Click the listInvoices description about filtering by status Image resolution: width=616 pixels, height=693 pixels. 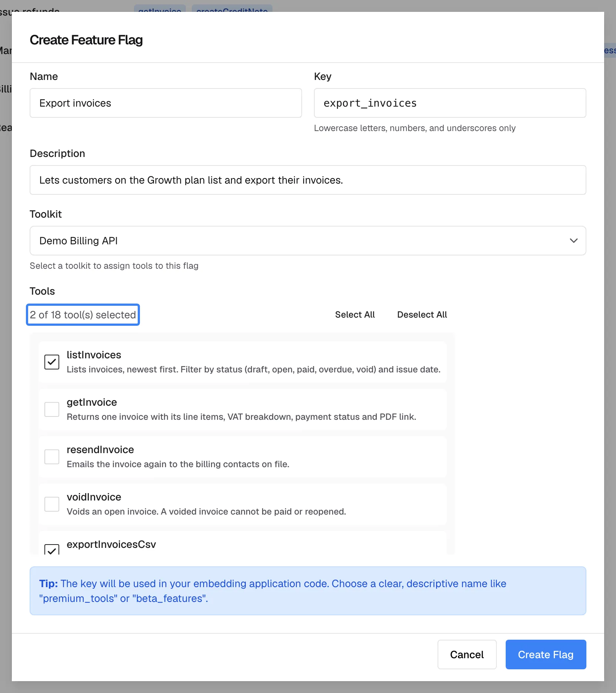tap(254, 369)
